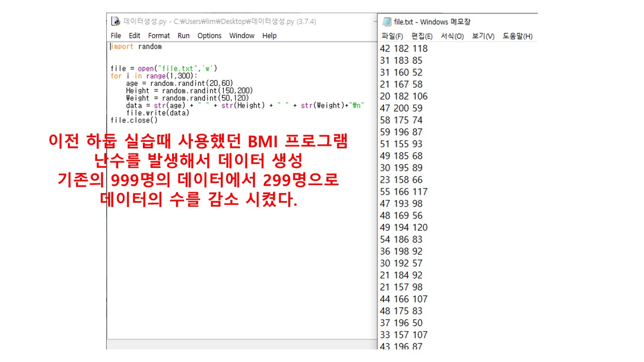Click Notepad row '21 167 58'

pyautogui.click(x=401, y=84)
